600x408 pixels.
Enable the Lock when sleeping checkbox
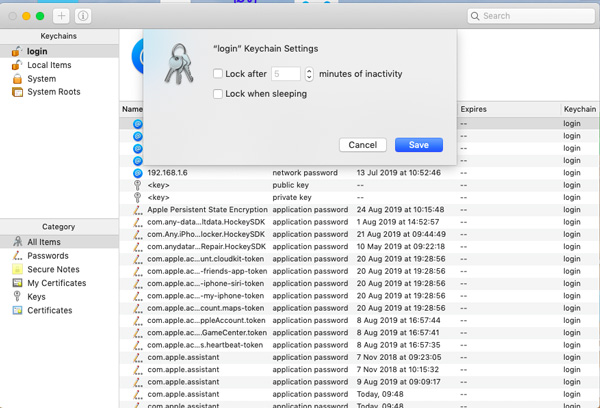point(218,94)
